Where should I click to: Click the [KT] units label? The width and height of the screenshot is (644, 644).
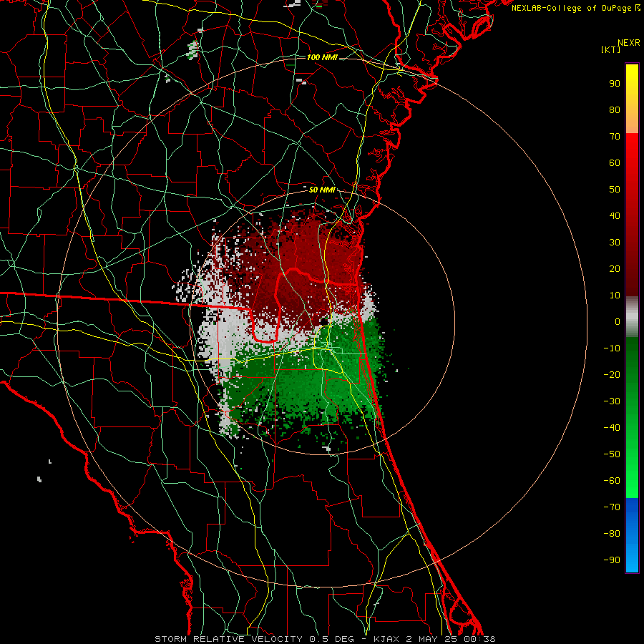click(x=611, y=49)
